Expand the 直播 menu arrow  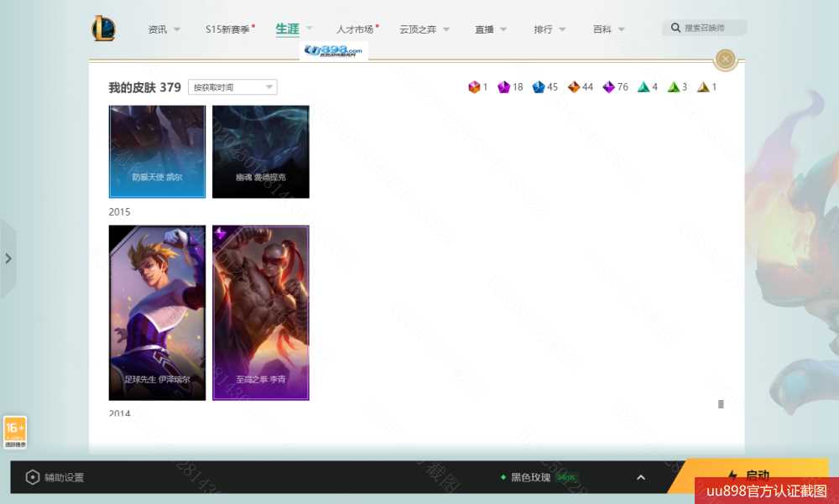[503, 29]
